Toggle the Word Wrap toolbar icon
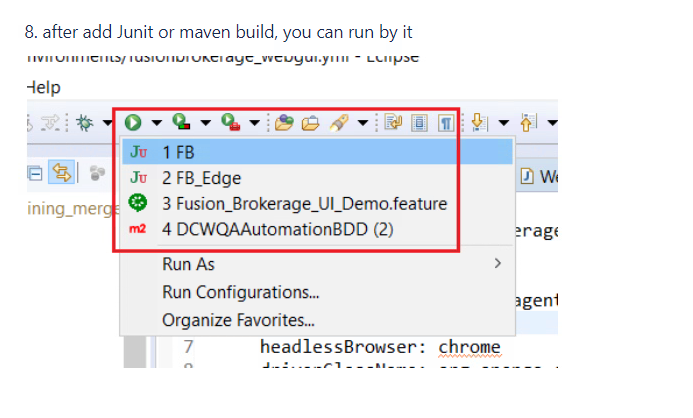The height and width of the screenshot is (418, 693). [393, 122]
